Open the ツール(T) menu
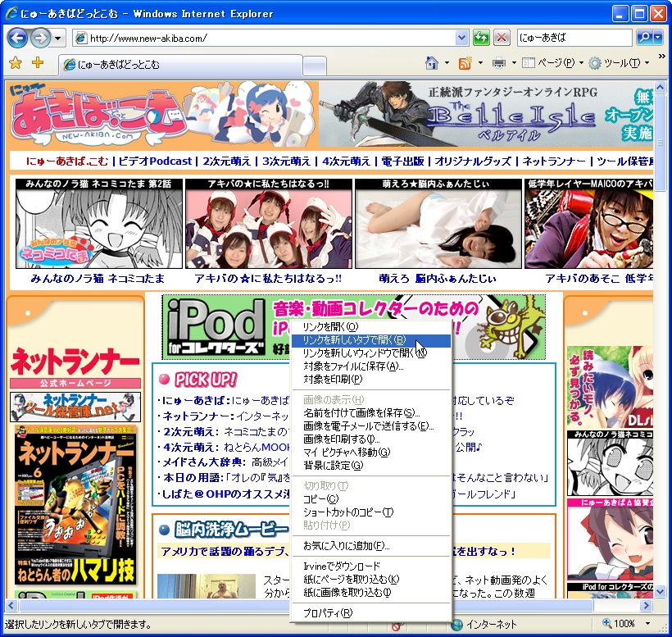The image size is (672, 637). 619,63
